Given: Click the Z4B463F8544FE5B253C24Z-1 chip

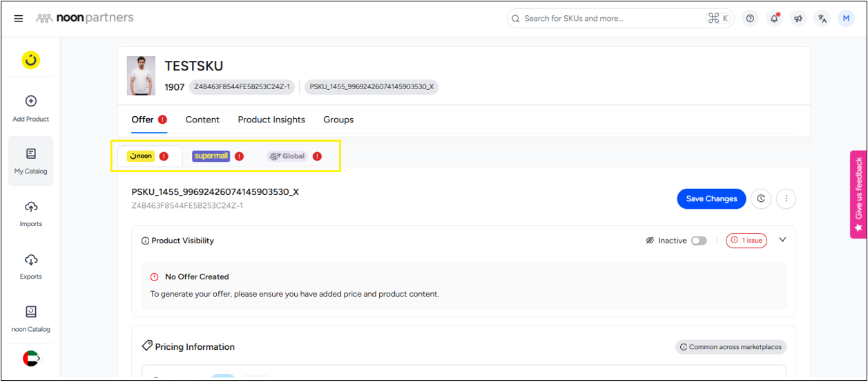Looking at the screenshot, I should tap(242, 87).
